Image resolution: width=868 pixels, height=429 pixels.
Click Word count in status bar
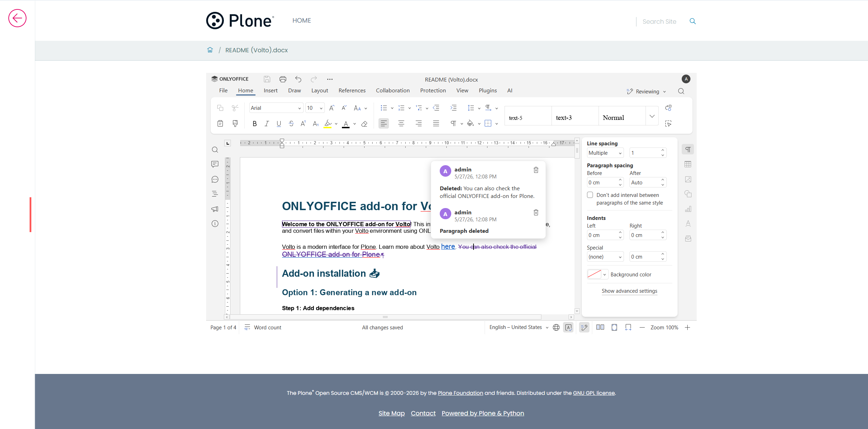click(x=263, y=328)
